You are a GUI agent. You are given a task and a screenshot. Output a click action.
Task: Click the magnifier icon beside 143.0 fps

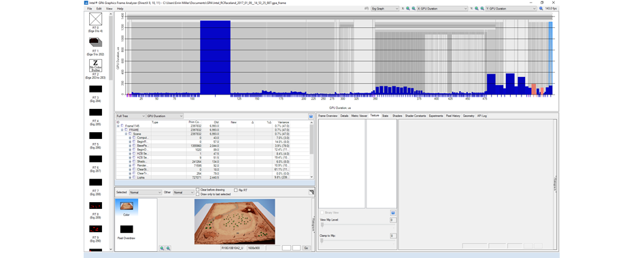coord(541,8)
